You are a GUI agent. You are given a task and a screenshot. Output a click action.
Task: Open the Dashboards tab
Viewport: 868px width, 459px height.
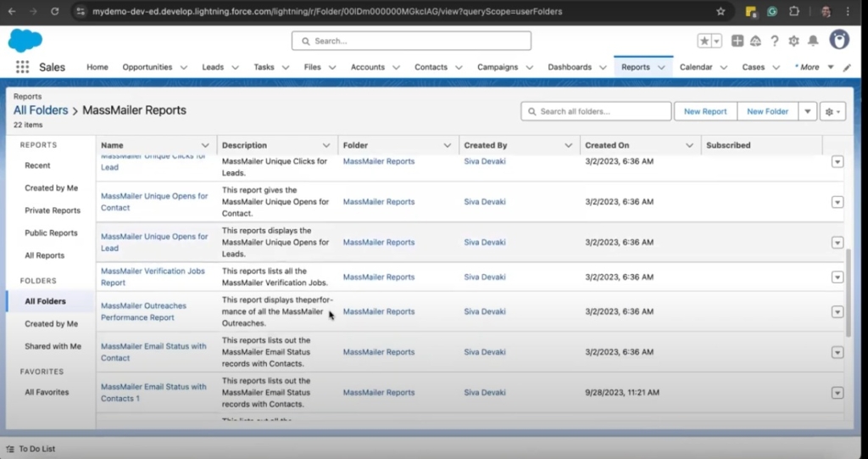[x=570, y=67]
